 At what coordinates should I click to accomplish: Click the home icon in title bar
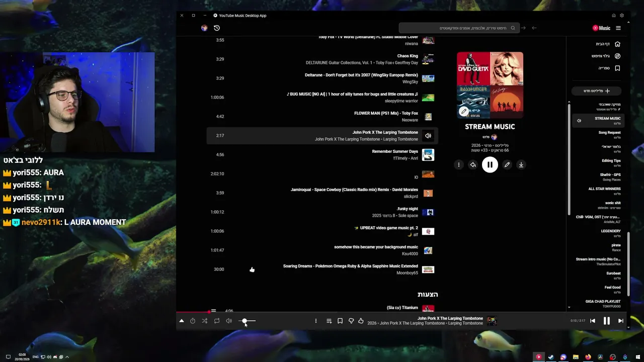(614, 16)
